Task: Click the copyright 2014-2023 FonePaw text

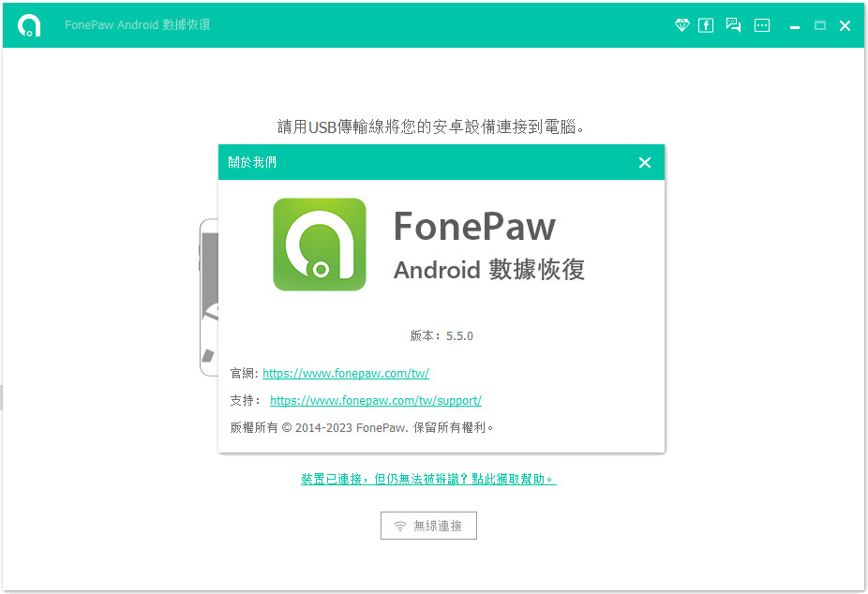Action: coord(362,427)
